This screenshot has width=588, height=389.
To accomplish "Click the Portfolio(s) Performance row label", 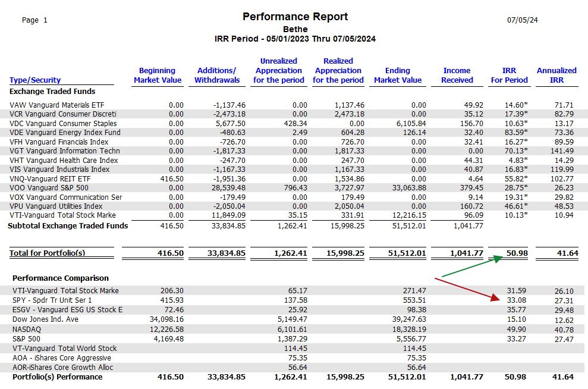I will click(57, 377).
